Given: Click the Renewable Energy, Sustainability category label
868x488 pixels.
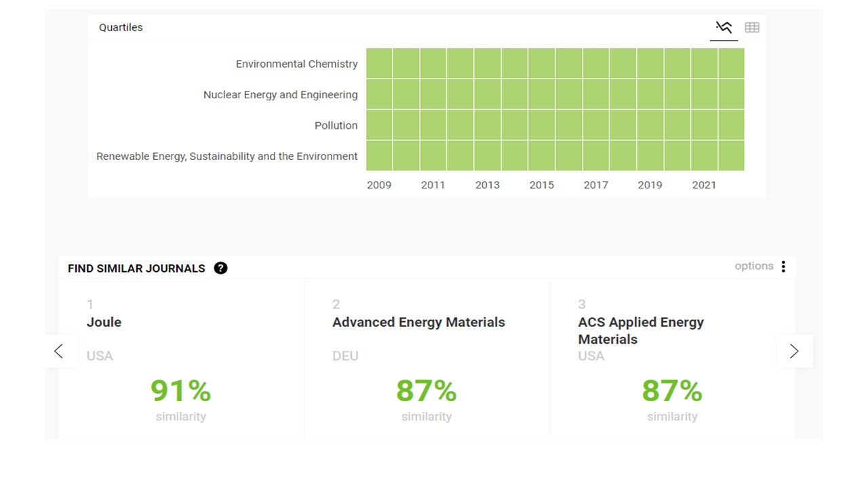Looking at the screenshot, I should point(226,156).
